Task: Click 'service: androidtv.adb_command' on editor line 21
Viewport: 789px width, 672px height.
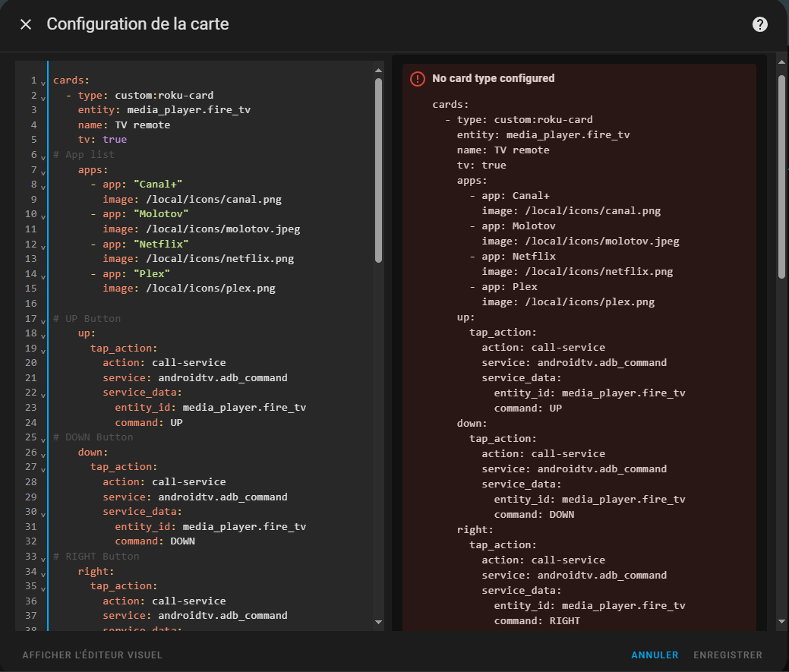Action: point(195,377)
